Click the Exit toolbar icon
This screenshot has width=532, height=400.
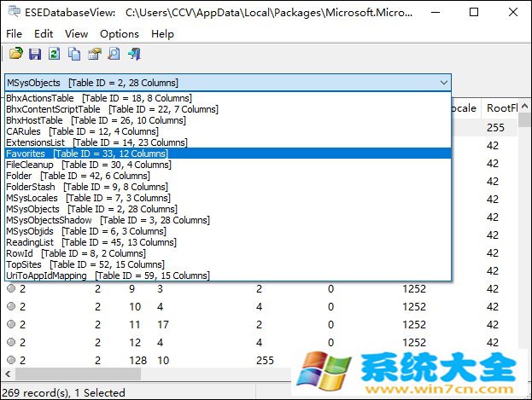134,54
